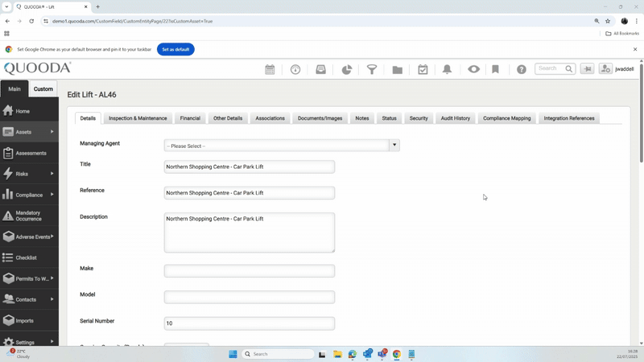Bookmark this page with the star icon
Image resolution: width=644 pixels, height=362 pixels.
[608, 21]
